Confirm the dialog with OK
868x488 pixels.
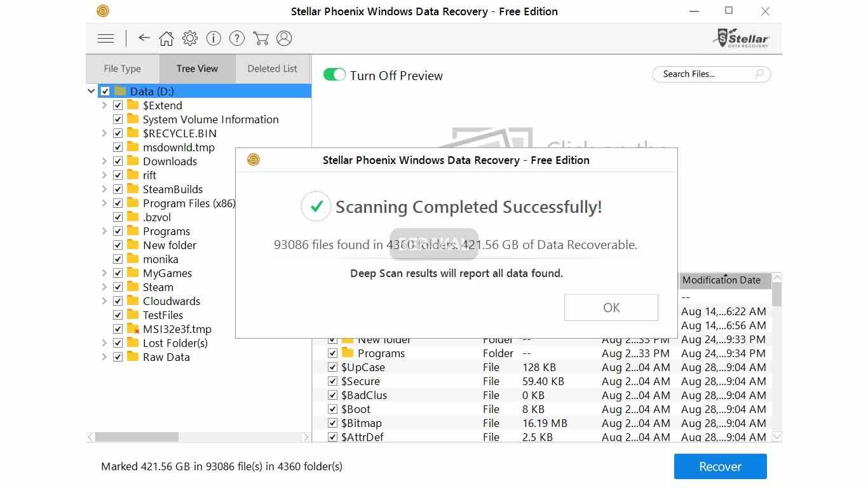[611, 308]
